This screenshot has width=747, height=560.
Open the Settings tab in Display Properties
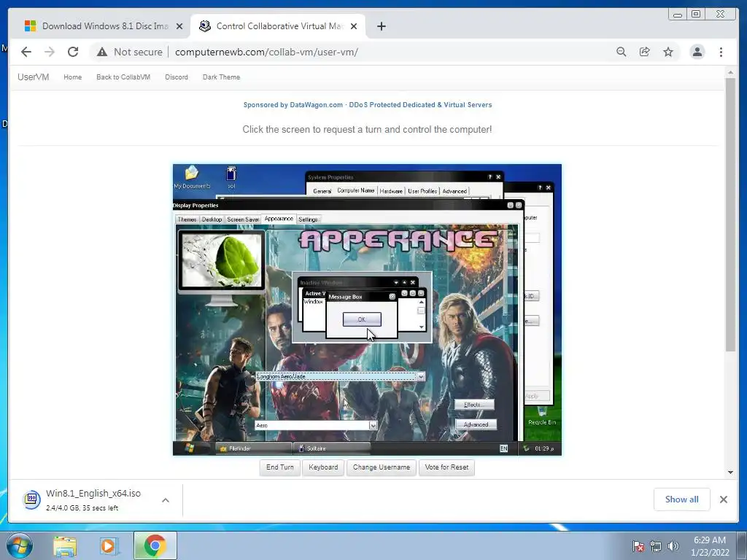[309, 219]
